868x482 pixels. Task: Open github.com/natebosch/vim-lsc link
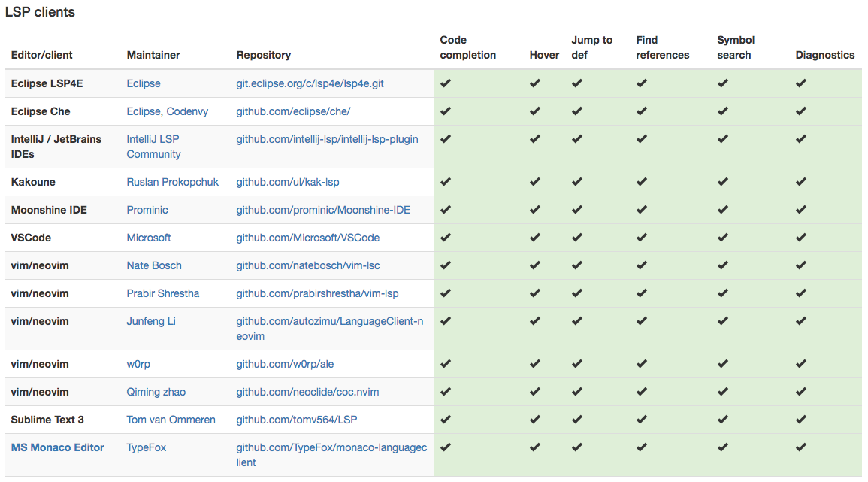click(308, 265)
